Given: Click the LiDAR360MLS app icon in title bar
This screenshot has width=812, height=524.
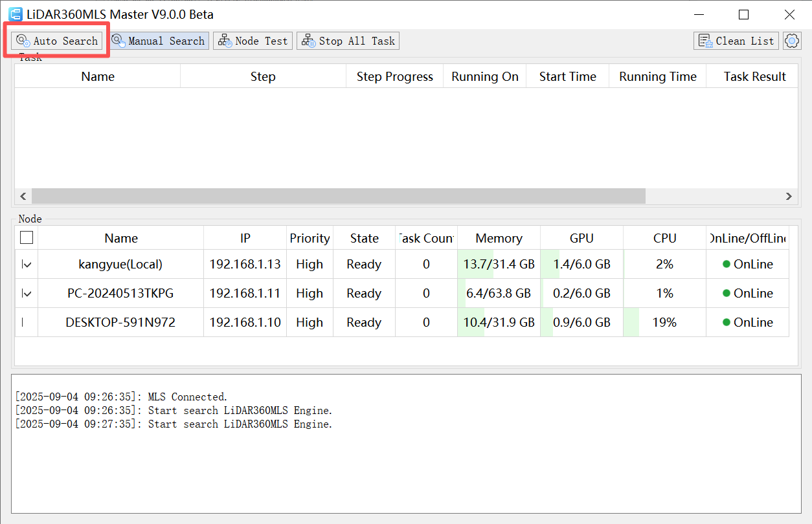Looking at the screenshot, I should [x=15, y=14].
